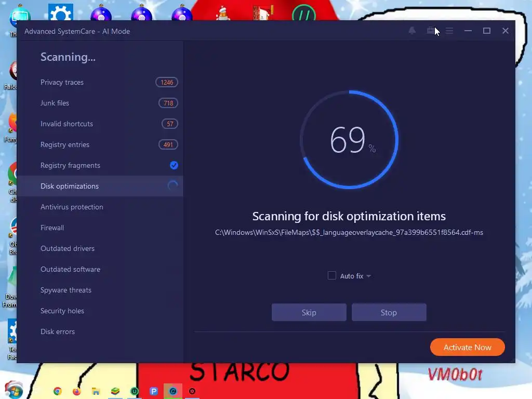Screen dimensions: 532x399
Task: Minimize the Advanced SystemCare window
Action: [468, 31]
